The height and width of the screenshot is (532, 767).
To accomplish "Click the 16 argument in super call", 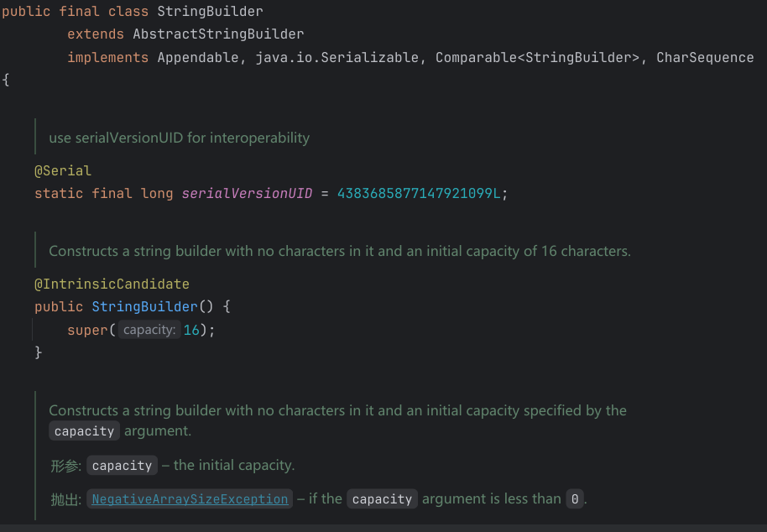I will (191, 331).
